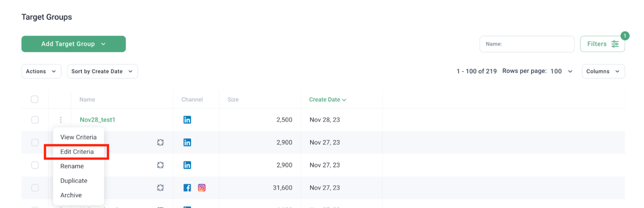Toggle the select-all header checkbox
The image size is (644, 208).
point(34,99)
